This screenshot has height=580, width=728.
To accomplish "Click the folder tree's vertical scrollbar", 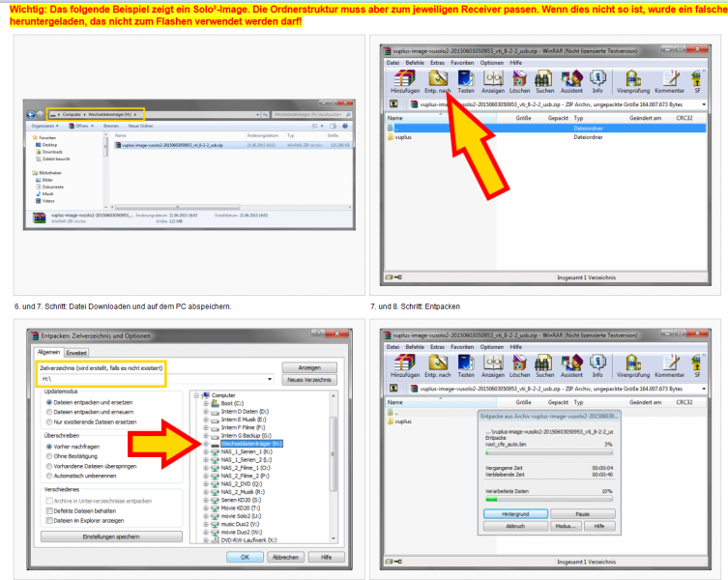I will pyautogui.click(x=333, y=466).
